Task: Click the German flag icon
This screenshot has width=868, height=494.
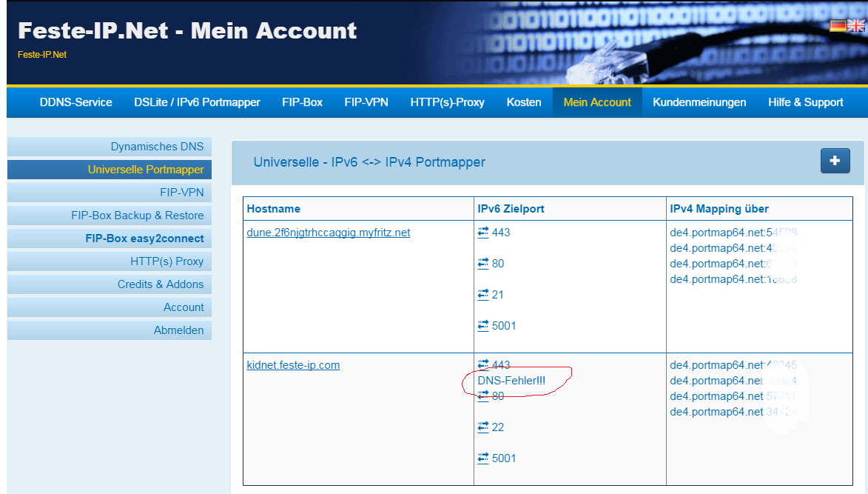Action: click(x=837, y=24)
